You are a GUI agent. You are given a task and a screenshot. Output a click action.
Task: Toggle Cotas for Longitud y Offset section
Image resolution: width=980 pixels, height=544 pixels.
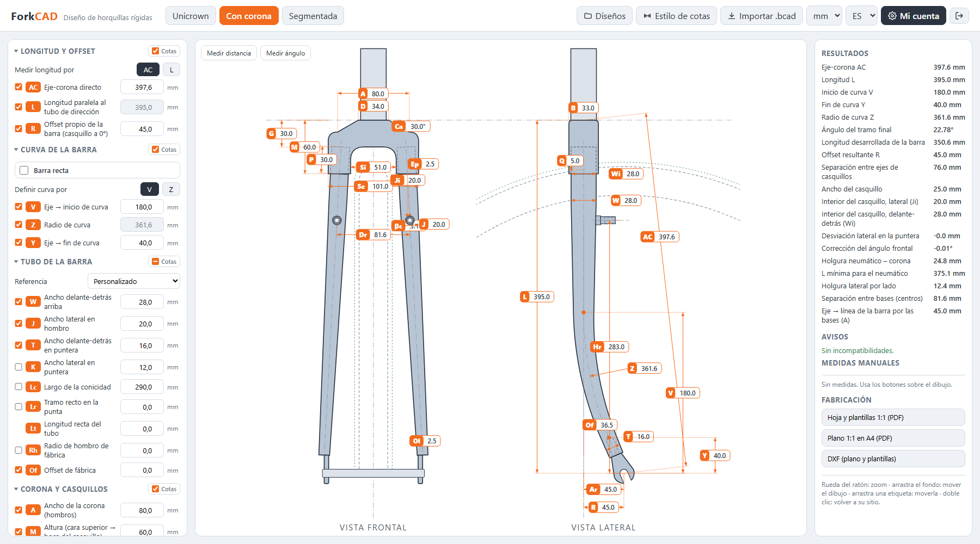(164, 51)
